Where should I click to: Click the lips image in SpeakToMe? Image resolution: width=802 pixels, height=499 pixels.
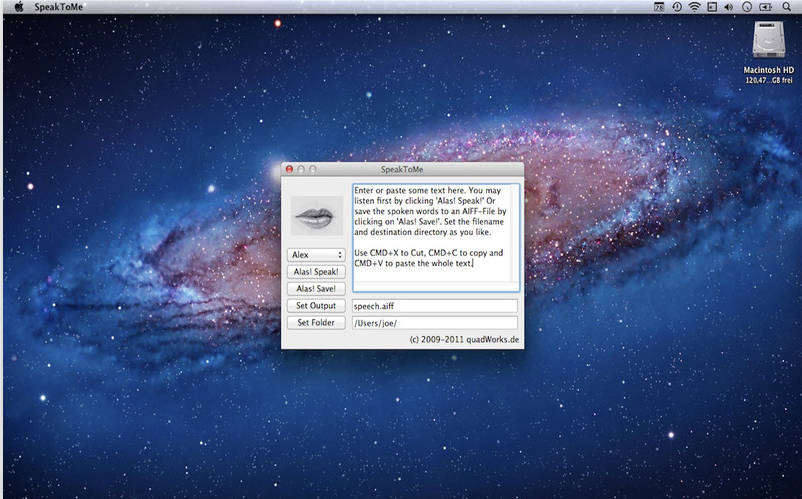(317, 216)
